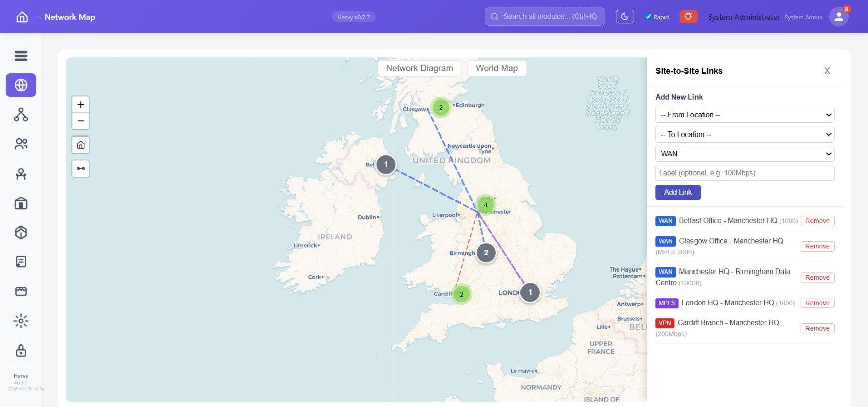Viewport: 868px width, 407px height.
Task: Remove the Belfast Office - Manchester HQ link
Action: [817, 221]
